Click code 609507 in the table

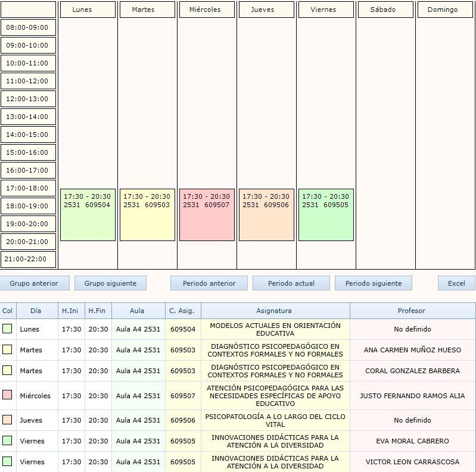pyautogui.click(x=183, y=396)
